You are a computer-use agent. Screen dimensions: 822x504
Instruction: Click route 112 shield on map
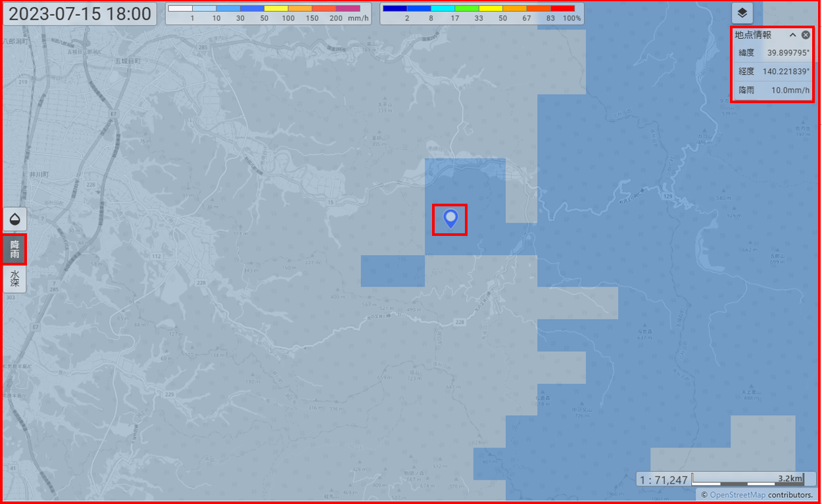[156, 256]
